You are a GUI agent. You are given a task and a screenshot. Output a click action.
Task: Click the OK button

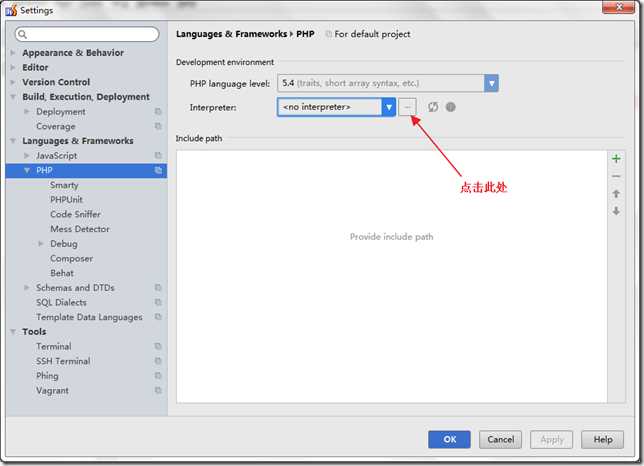tap(449, 439)
